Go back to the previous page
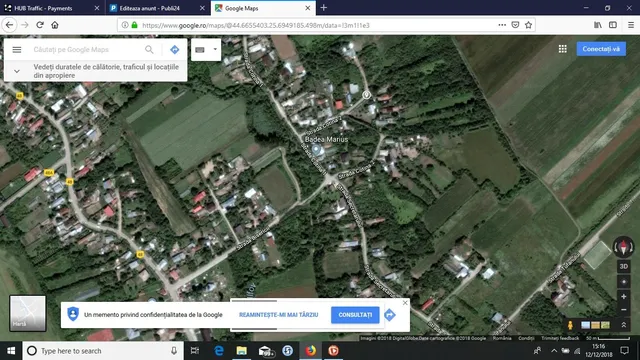The height and width of the screenshot is (360, 640). point(9,25)
